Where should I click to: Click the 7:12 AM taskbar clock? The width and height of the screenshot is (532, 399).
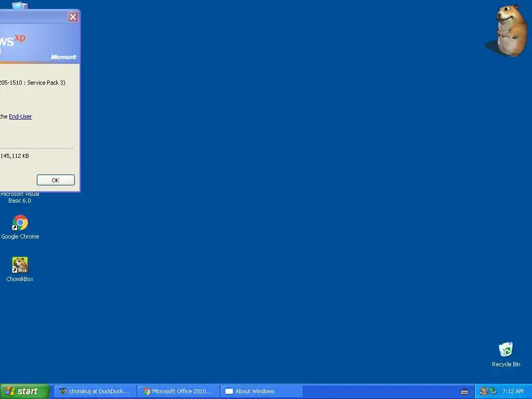tap(513, 391)
